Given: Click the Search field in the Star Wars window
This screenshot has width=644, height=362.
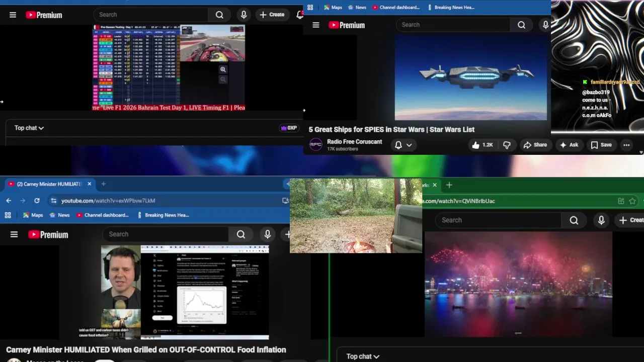Looking at the screenshot, I should pyautogui.click(x=453, y=25).
